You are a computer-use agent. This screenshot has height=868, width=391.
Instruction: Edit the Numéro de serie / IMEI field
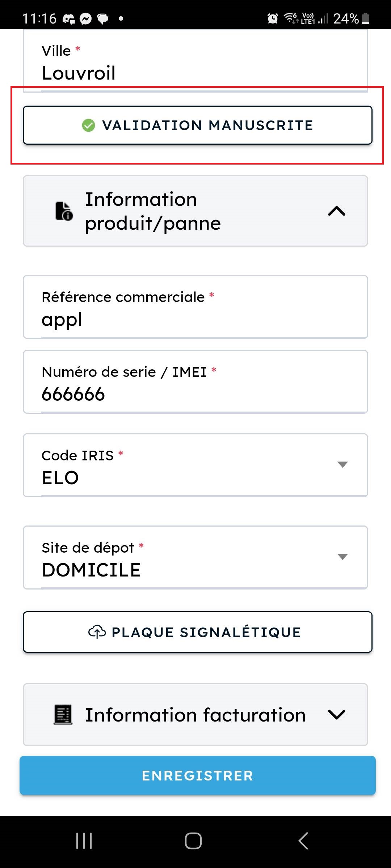click(195, 394)
